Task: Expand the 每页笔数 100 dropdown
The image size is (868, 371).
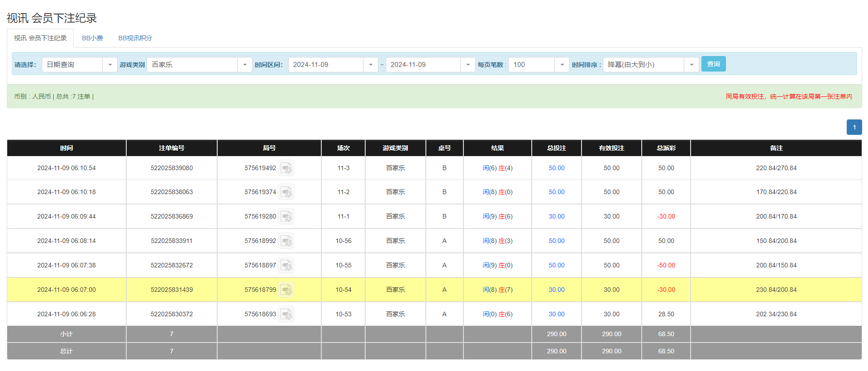Action: (x=562, y=65)
